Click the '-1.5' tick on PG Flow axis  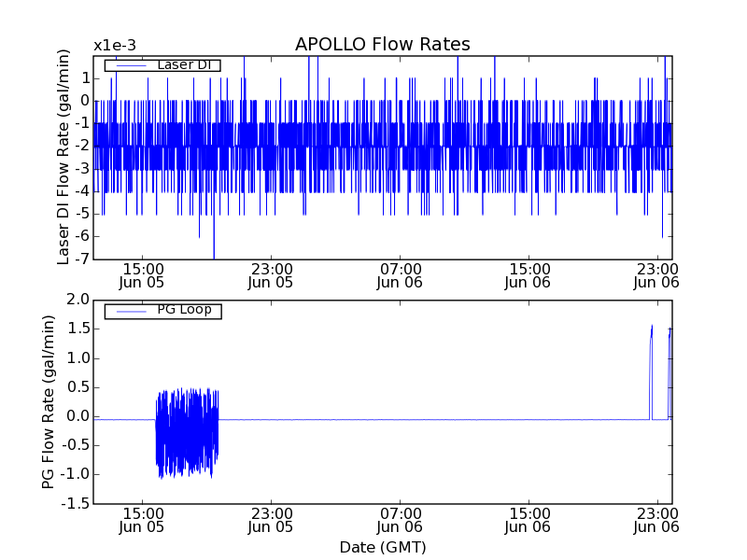75,503
